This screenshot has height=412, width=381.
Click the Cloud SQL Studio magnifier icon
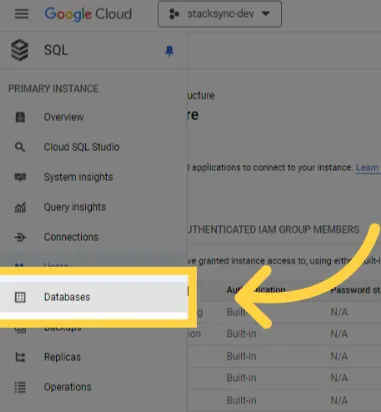point(20,147)
